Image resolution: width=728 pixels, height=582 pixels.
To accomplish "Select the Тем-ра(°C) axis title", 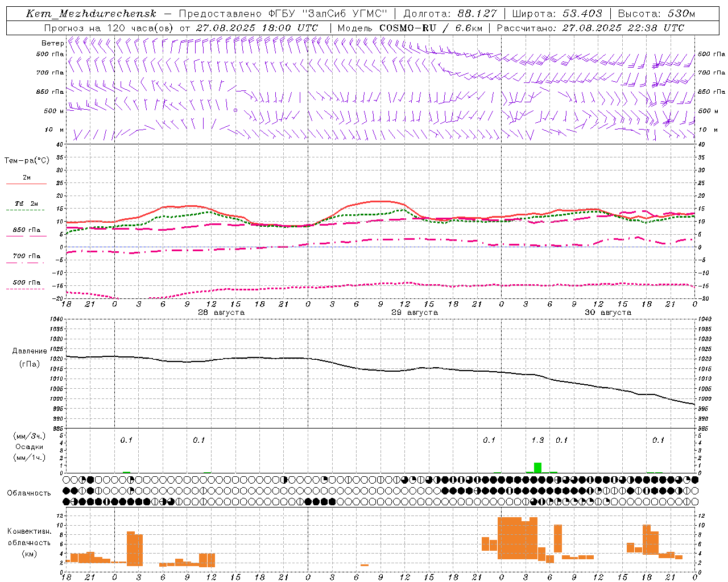I will click(x=27, y=160).
